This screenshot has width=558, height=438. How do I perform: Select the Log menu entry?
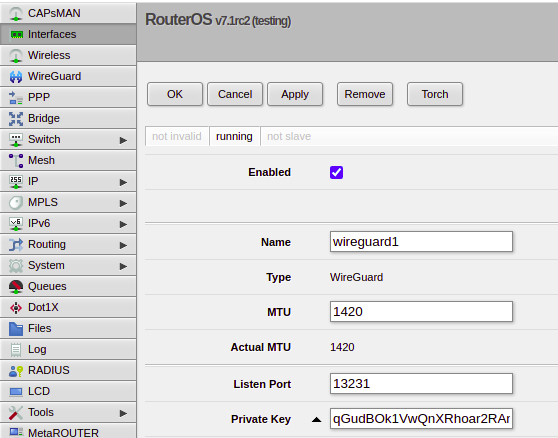pos(68,349)
